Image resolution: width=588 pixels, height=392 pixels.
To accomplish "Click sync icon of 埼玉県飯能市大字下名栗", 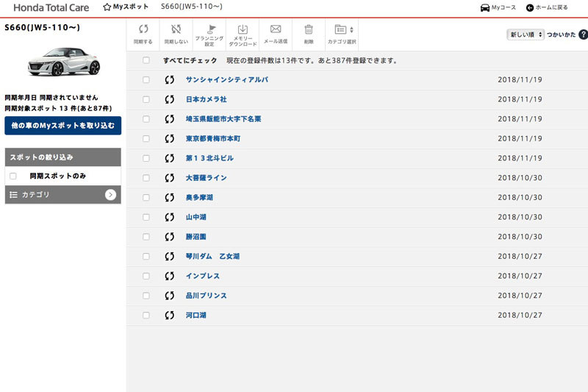I will click(170, 119).
